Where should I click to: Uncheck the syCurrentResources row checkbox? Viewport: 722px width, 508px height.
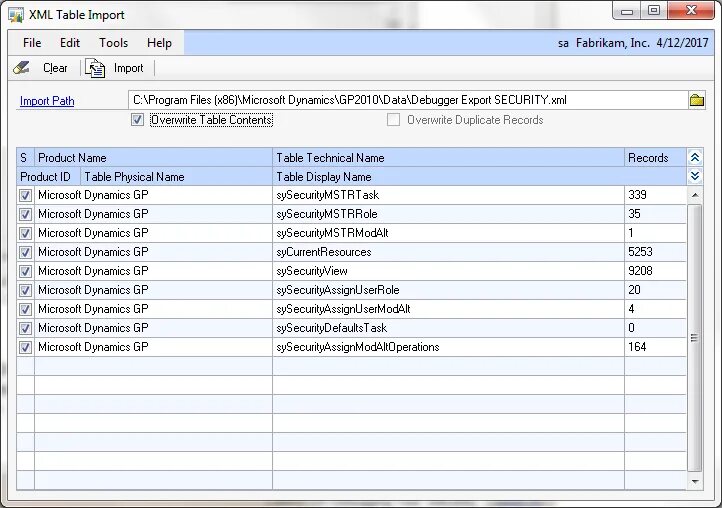coord(25,252)
